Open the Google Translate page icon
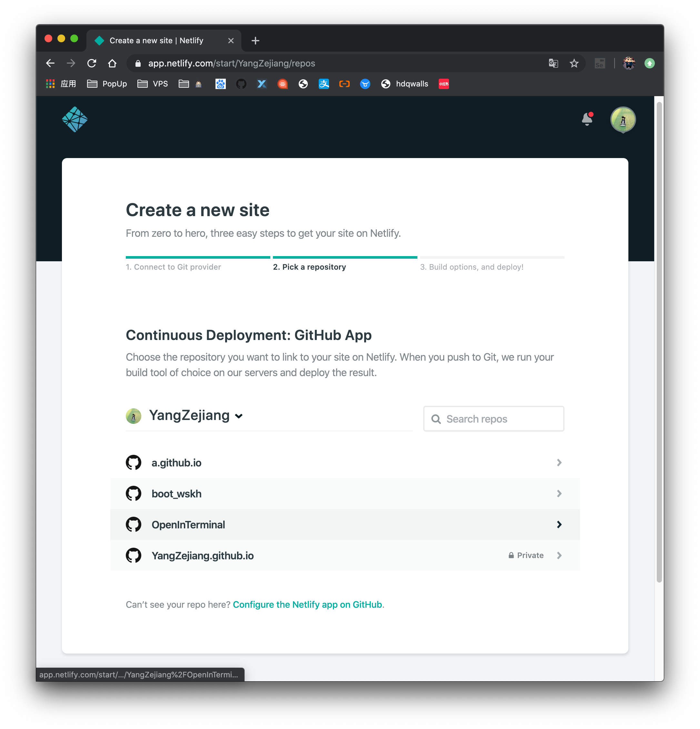This screenshot has width=700, height=729. click(553, 63)
